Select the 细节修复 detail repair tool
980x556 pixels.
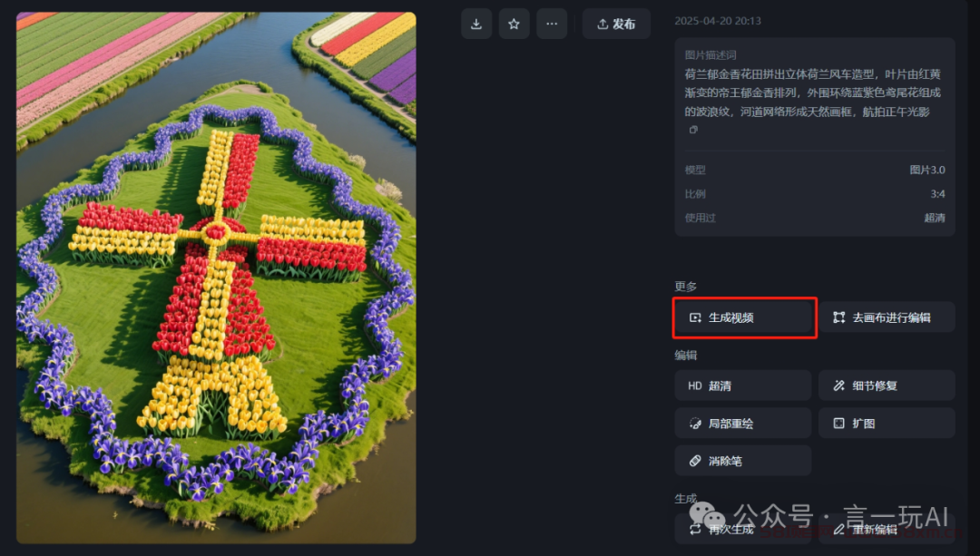coord(887,385)
